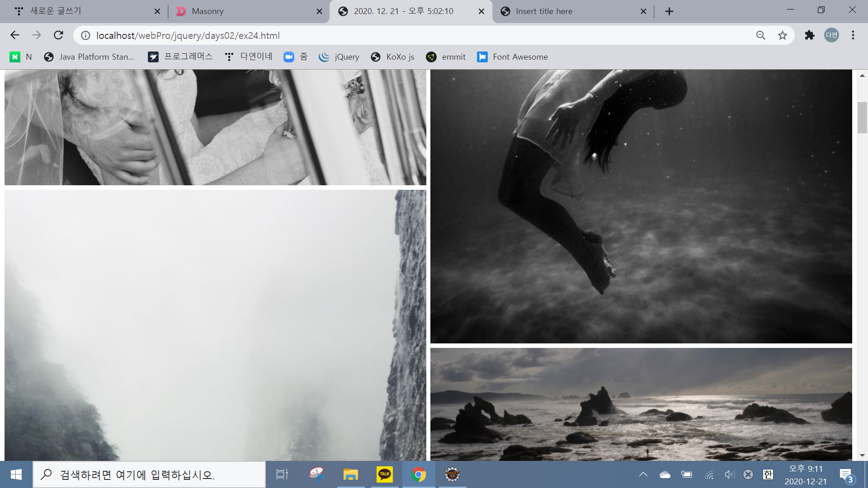
Task: Expand the system tray hidden icons chevron
Action: 643,474
